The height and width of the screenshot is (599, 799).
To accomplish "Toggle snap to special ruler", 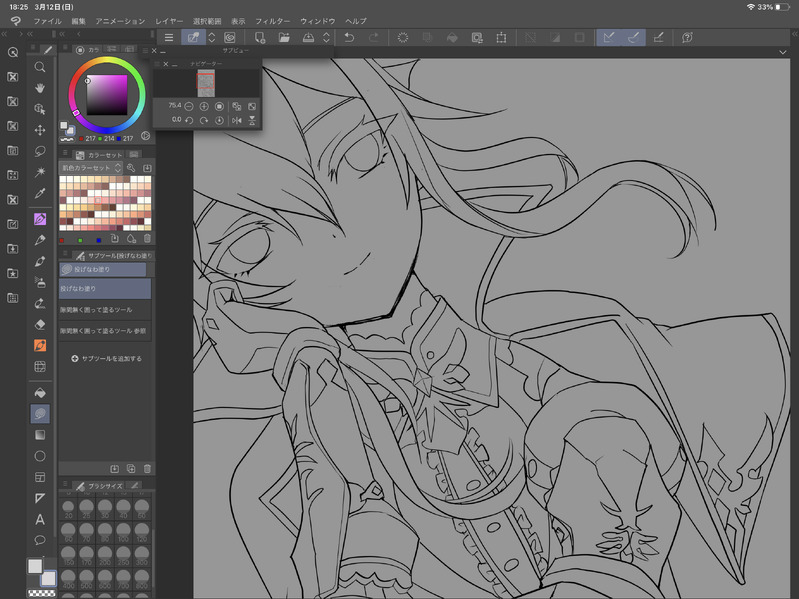I will point(634,37).
